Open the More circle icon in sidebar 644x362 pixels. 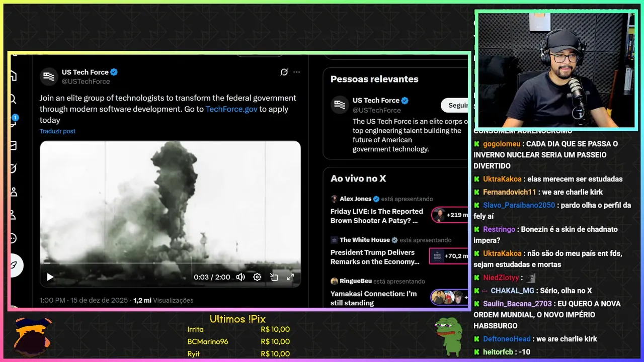pyautogui.click(x=14, y=238)
